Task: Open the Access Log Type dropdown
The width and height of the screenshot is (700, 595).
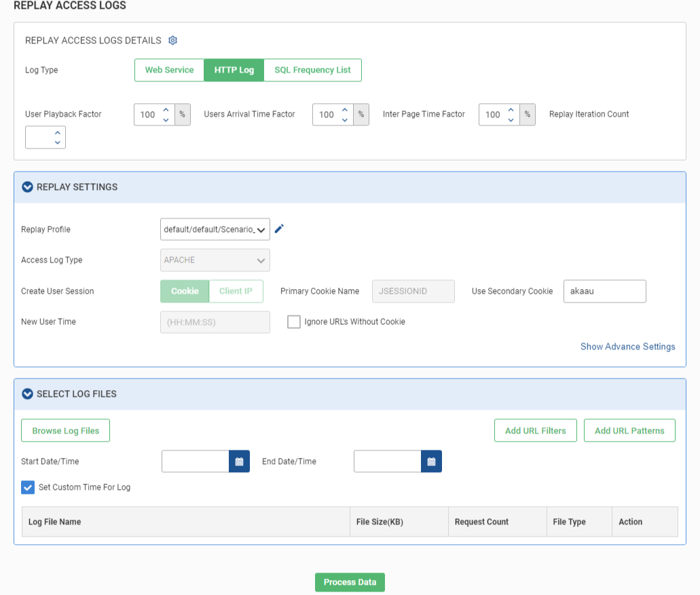Action: pyautogui.click(x=215, y=261)
